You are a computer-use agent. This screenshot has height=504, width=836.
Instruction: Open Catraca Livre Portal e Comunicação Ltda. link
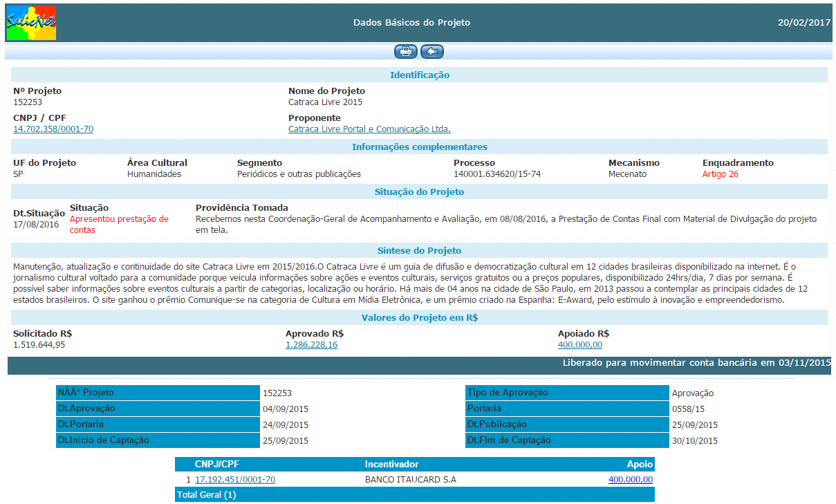(x=369, y=129)
